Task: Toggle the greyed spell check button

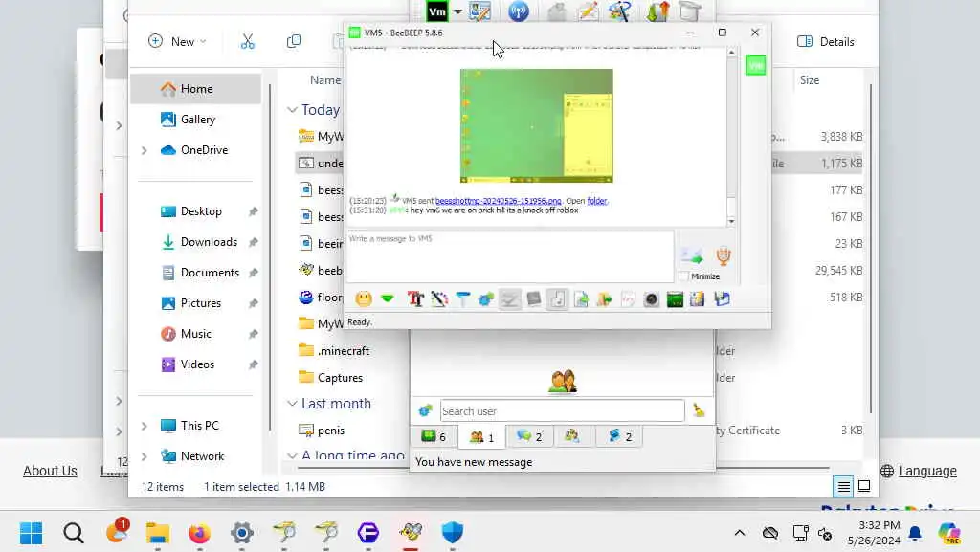Action: pyautogui.click(x=510, y=299)
